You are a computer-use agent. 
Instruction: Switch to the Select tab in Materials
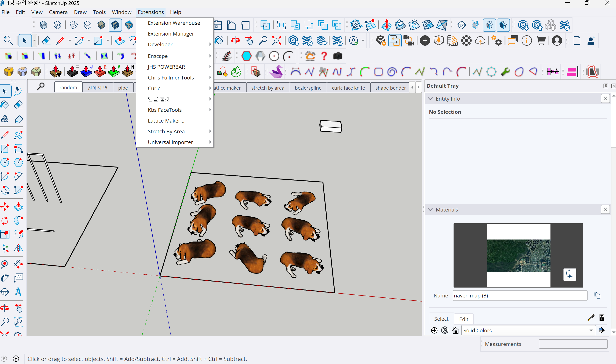(x=441, y=319)
